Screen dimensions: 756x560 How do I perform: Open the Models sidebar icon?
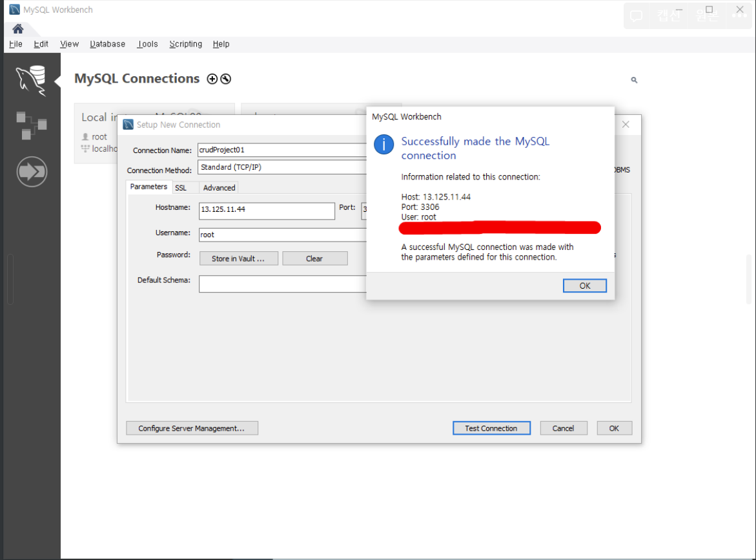(x=32, y=125)
